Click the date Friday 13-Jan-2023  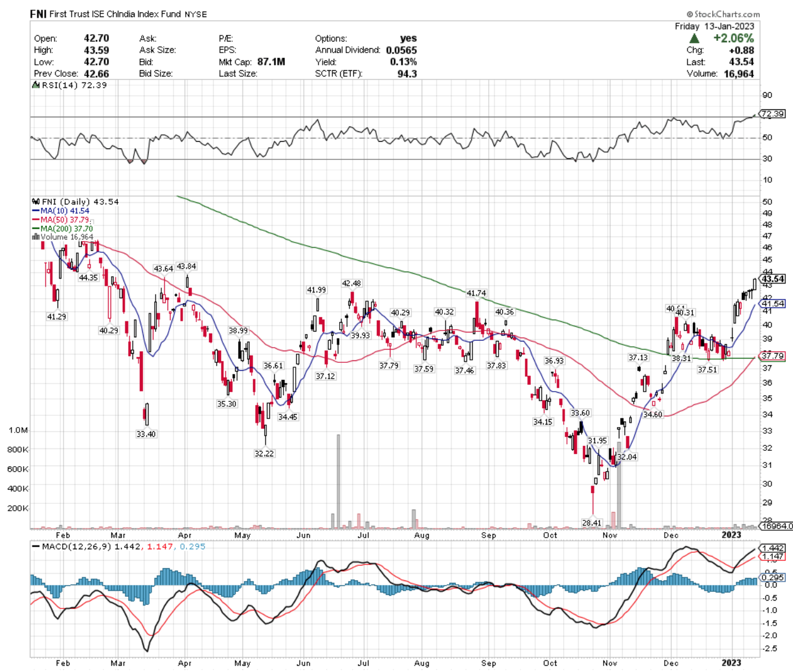pyautogui.click(x=714, y=26)
